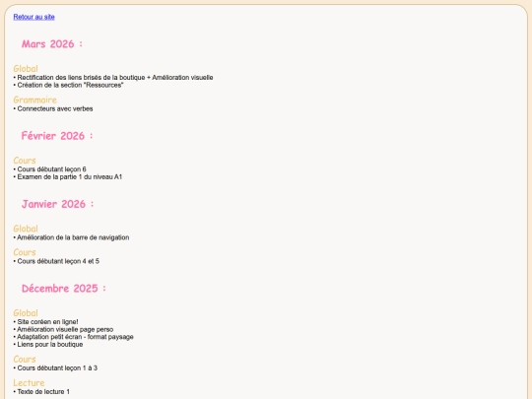Click the 'Lecture' subheading
Screen dimensions: 532x399
[x=29, y=382]
